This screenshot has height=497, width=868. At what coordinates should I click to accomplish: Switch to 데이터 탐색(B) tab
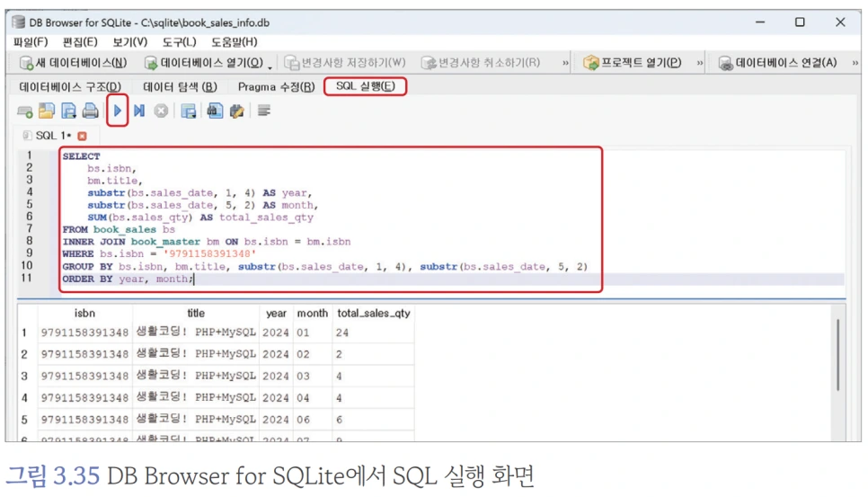pyautogui.click(x=180, y=87)
